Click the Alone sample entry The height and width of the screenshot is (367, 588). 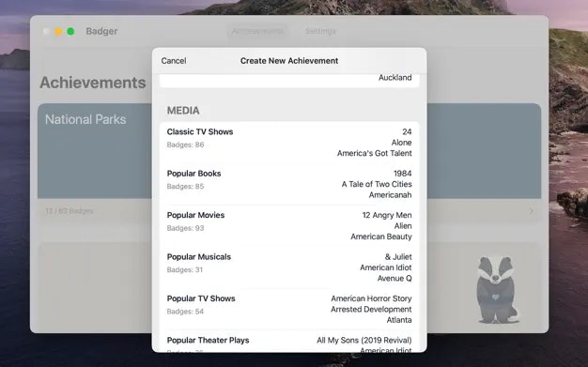point(401,143)
